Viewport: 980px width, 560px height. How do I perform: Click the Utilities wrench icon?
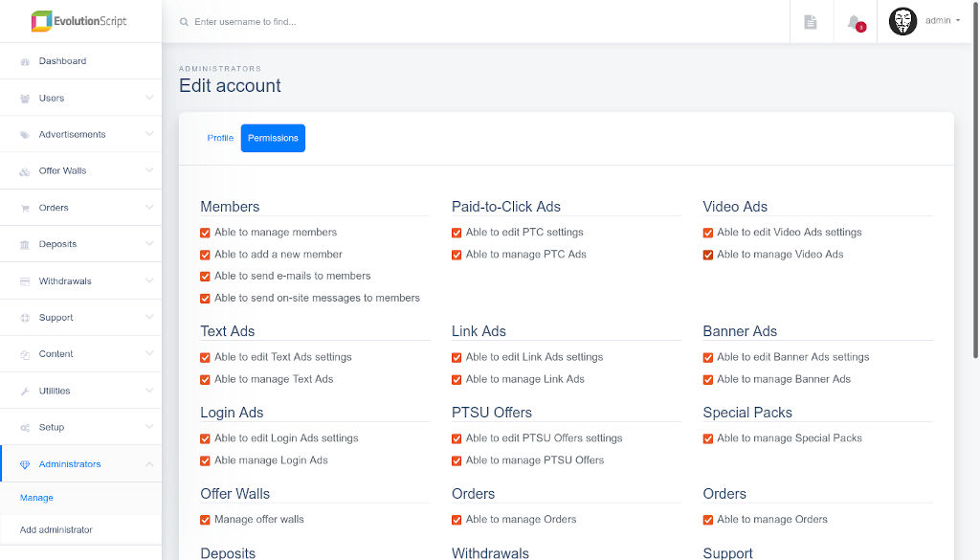25,392
